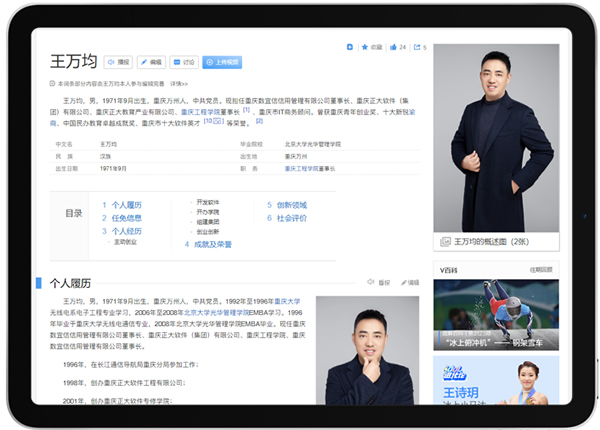Image resolution: width=600 pixels, height=430 pixels.
Task: Go to 成就及荣誉 in the contents list
Action: pyautogui.click(x=211, y=244)
